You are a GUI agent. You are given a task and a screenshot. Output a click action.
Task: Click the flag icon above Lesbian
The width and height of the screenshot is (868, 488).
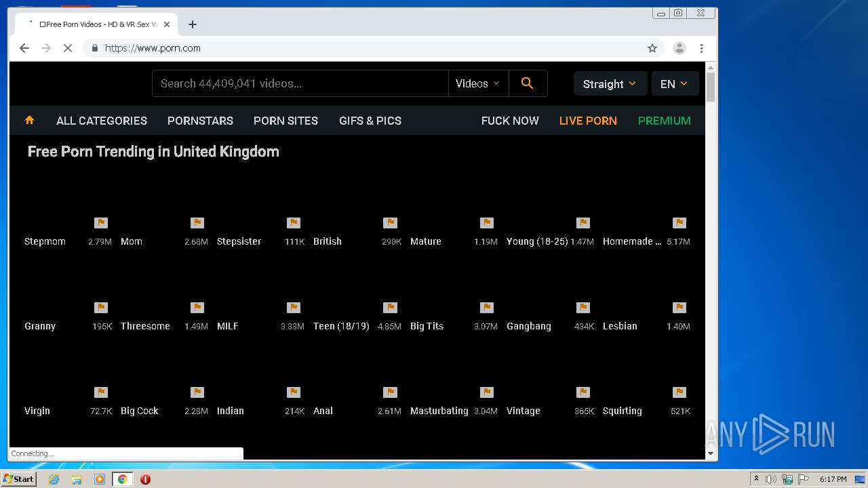pos(679,308)
